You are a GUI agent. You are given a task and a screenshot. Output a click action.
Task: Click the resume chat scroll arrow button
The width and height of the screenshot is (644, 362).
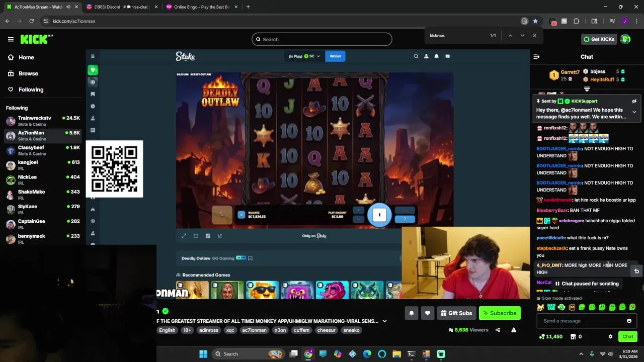636,271
